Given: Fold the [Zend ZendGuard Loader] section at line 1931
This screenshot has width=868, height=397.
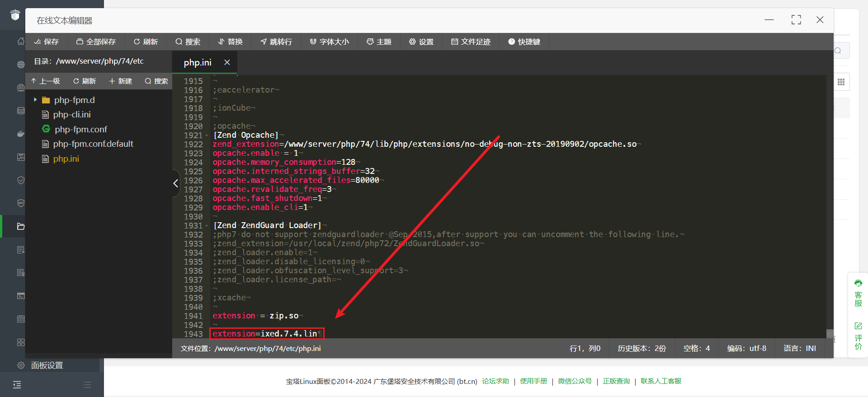Looking at the screenshot, I should [207, 226].
